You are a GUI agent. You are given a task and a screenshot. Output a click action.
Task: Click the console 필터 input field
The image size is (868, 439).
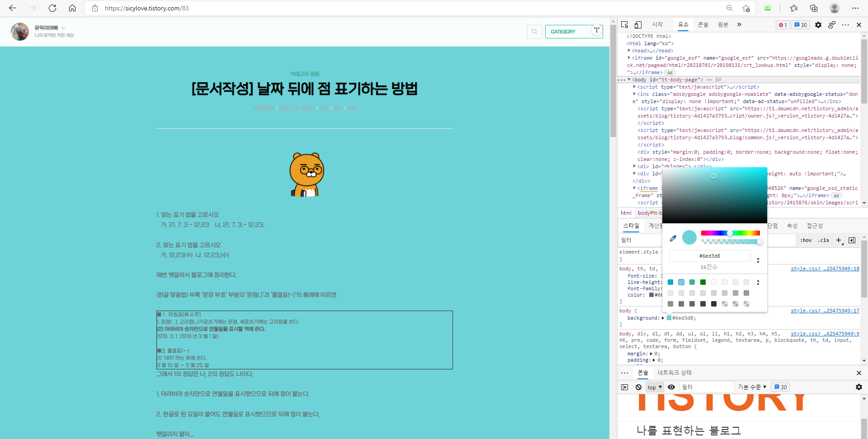click(707, 387)
